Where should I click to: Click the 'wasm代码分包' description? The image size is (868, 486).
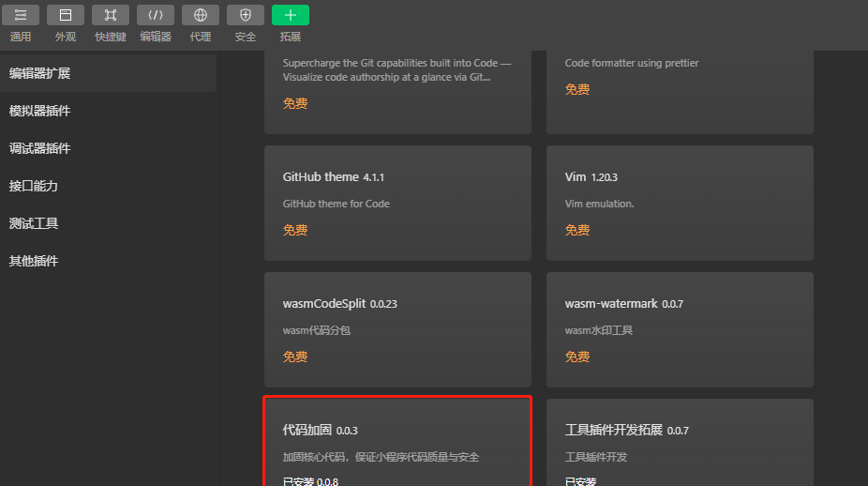click(317, 330)
